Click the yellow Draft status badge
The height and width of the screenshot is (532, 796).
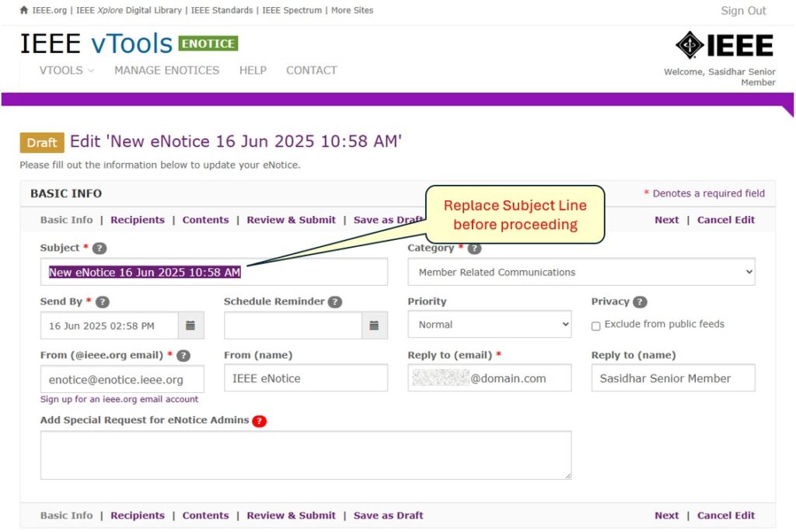(42, 142)
